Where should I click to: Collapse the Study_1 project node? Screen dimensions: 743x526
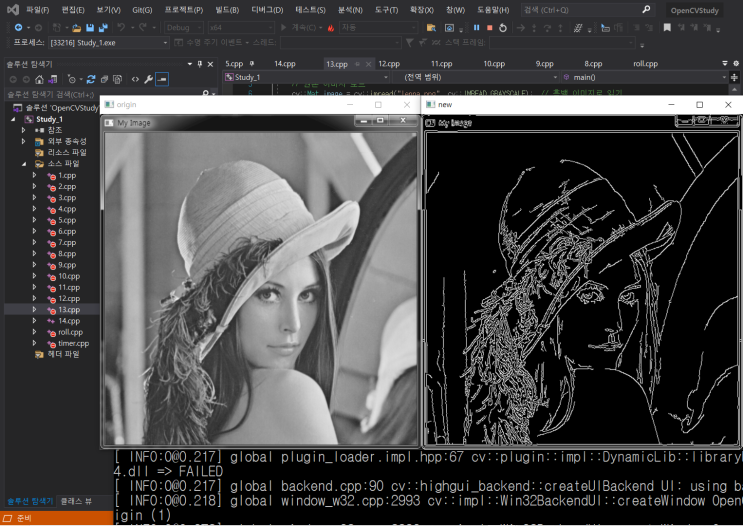(13, 119)
